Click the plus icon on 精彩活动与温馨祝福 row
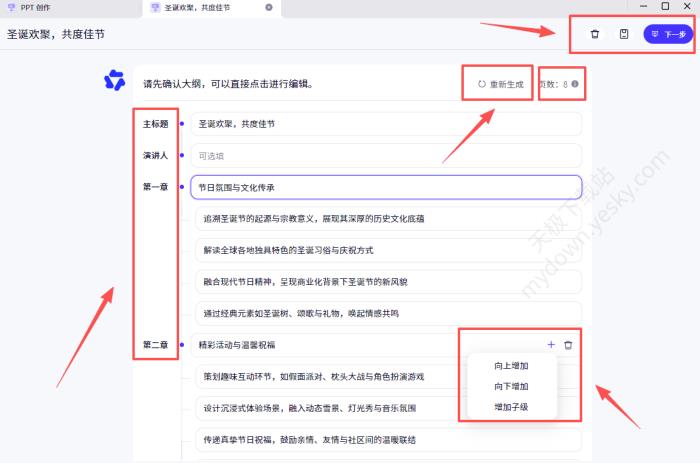The image size is (700, 463). tap(551, 345)
